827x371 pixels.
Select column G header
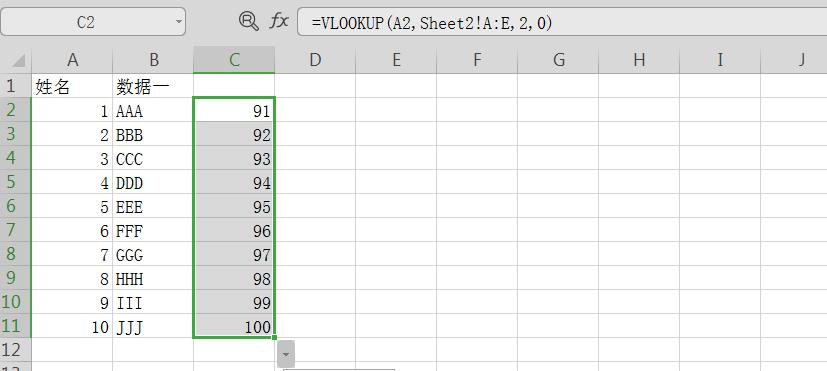tap(558, 60)
